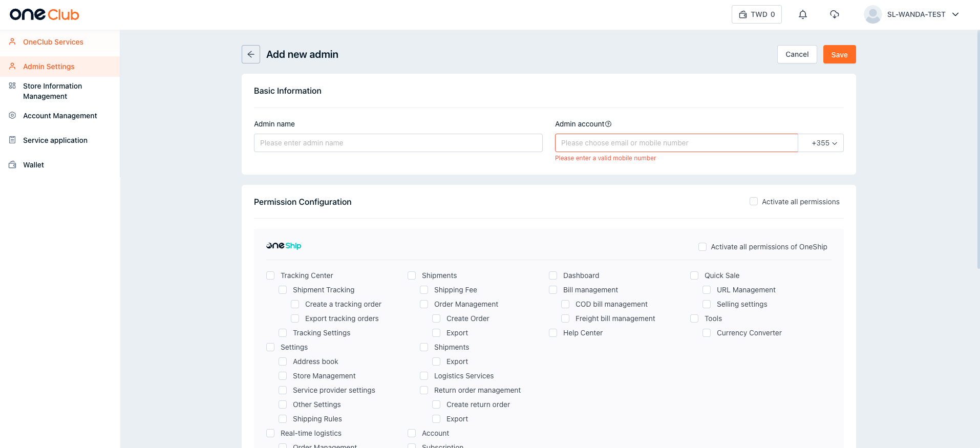Click the wallet icon in TWD balance button
The height and width of the screenshot is (448, 980).
click(742, 14)
